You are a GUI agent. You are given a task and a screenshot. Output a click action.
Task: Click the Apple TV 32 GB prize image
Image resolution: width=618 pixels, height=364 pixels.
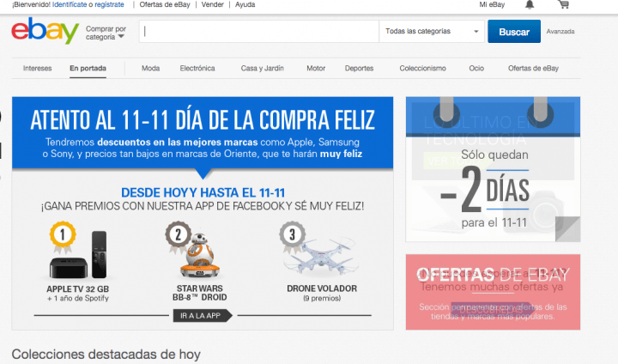79,255
